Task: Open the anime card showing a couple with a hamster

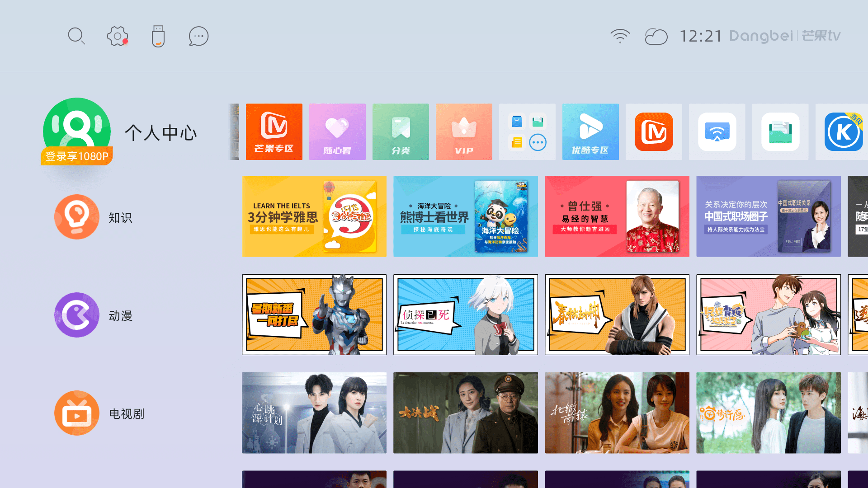Action: tap(769, 314)
